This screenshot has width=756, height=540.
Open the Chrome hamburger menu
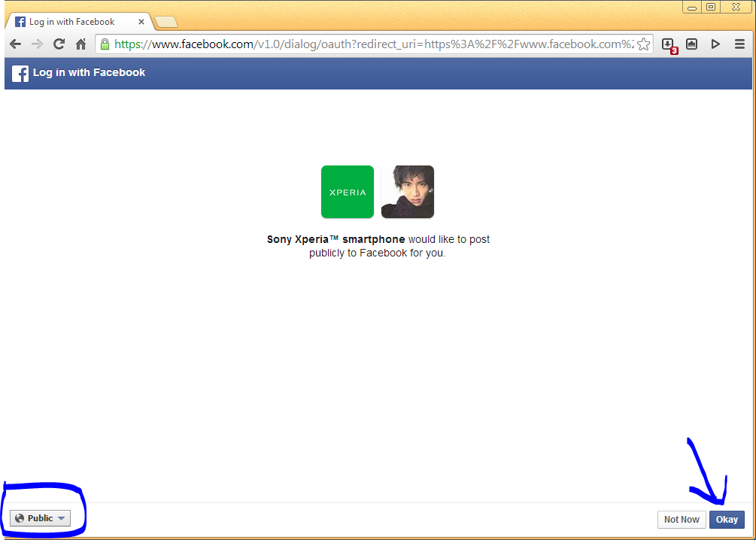coord(739,44)
